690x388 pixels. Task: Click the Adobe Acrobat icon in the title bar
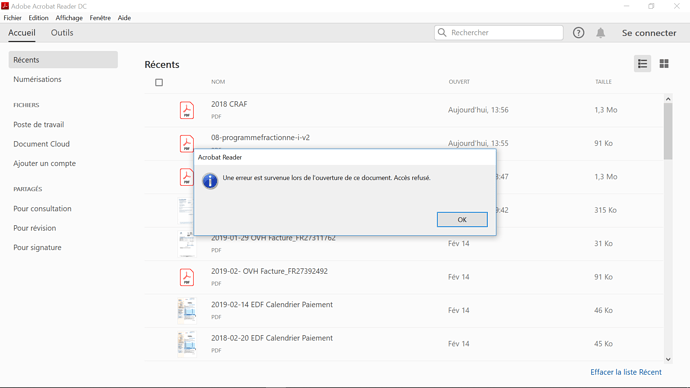5,6
